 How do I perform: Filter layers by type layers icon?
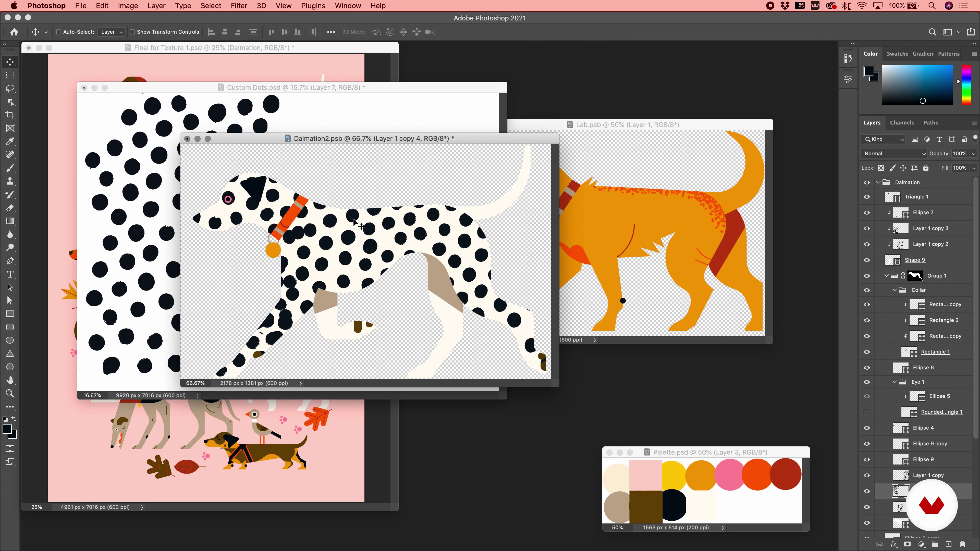[939, 139]
